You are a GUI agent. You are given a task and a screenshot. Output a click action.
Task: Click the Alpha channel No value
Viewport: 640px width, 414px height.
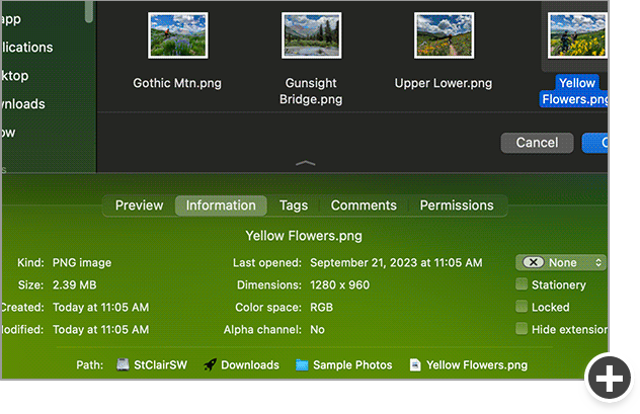coord(317,329)
